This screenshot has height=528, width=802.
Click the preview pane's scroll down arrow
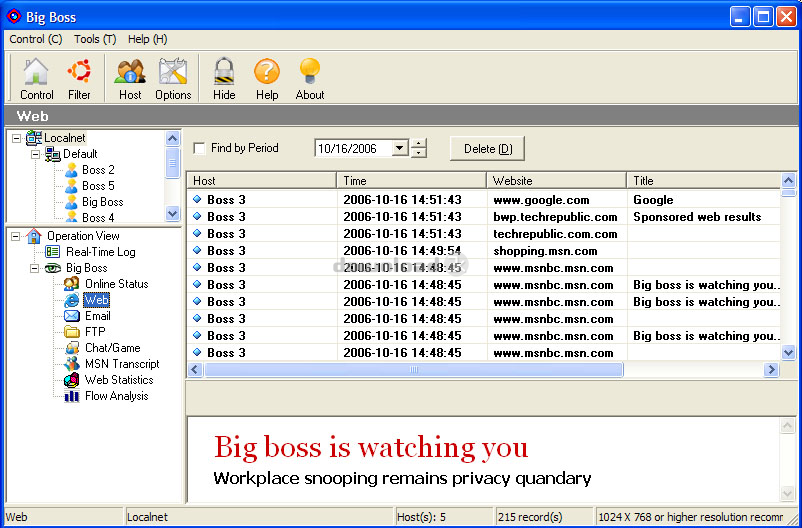pyautogui.click(x=788, y=493)
